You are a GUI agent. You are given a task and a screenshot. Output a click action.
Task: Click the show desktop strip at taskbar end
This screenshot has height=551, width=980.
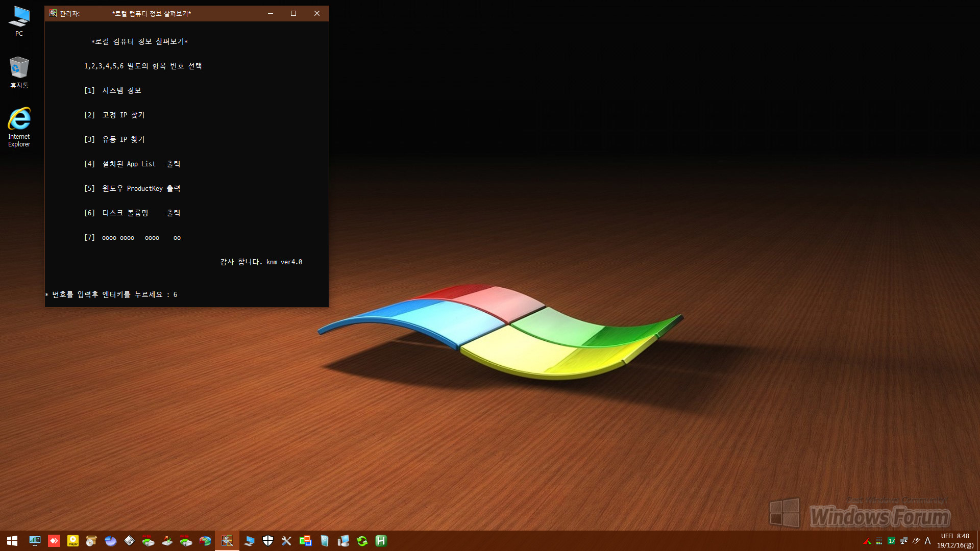click(x=978, y=541)
